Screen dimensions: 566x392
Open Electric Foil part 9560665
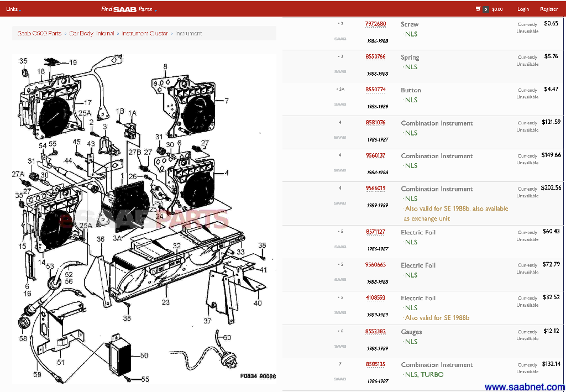pos(375,265)
